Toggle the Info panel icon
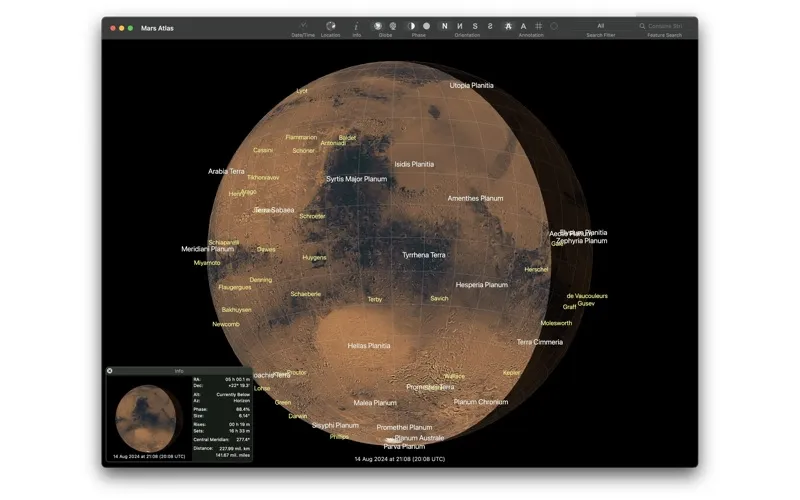 [356, 26]
